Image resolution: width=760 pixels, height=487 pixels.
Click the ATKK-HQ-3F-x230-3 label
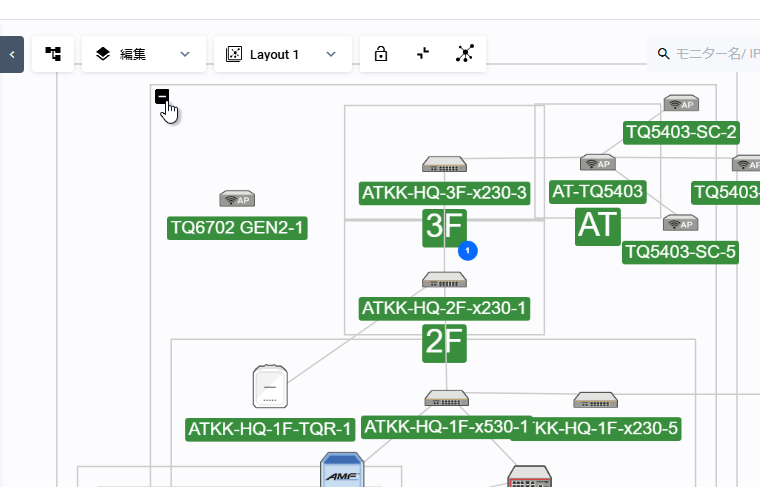(444, 193)
